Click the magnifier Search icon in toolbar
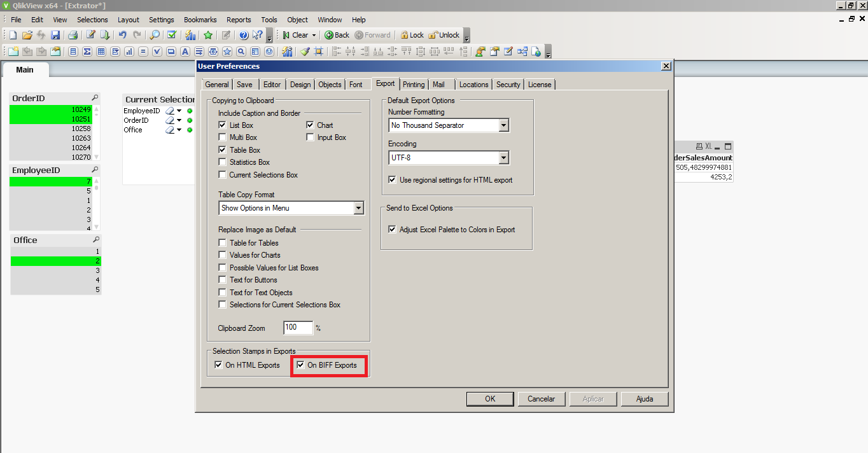This screenshot has width=868, height=453. (x=154, y=35)
